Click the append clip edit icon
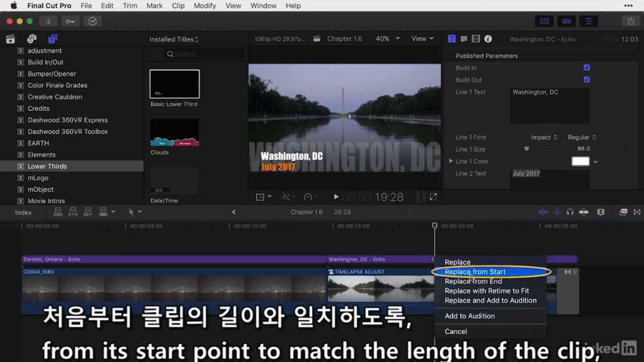Image resolution: width=644 pixels, height=362 pixels. [x=89, y=212]
